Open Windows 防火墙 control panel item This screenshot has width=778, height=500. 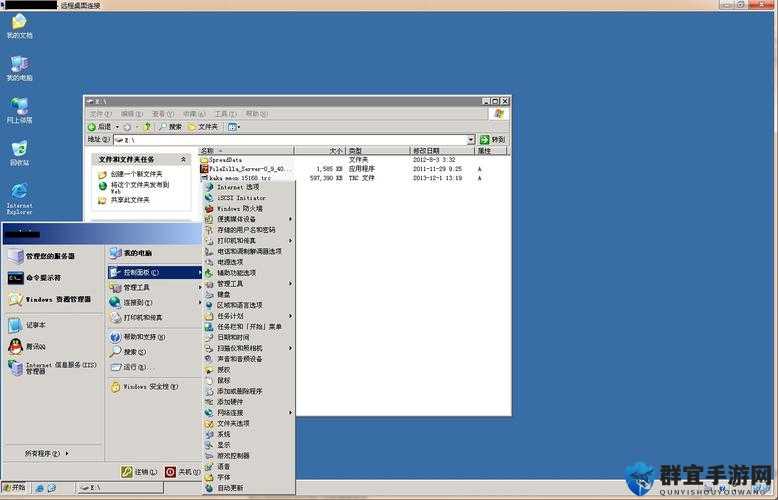coord(249,209)
